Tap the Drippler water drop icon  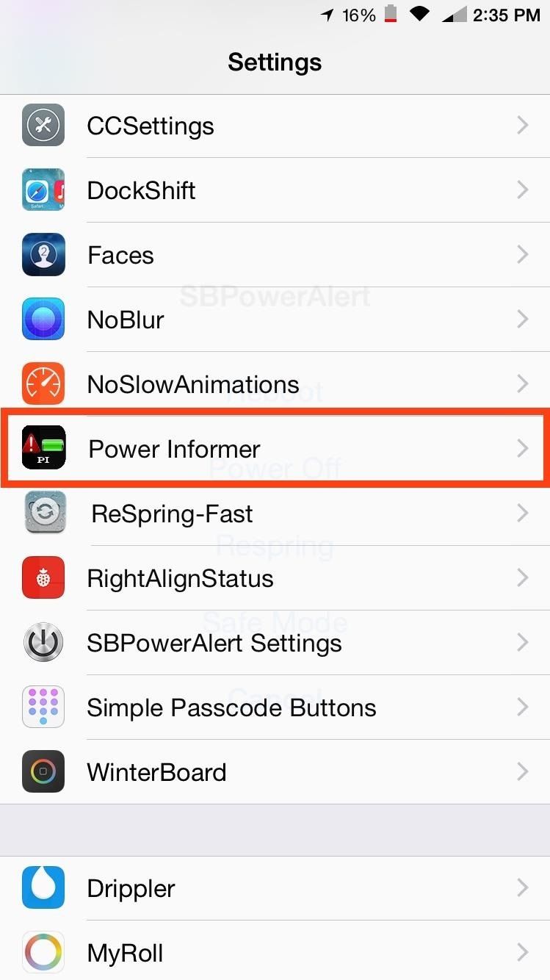43,888
